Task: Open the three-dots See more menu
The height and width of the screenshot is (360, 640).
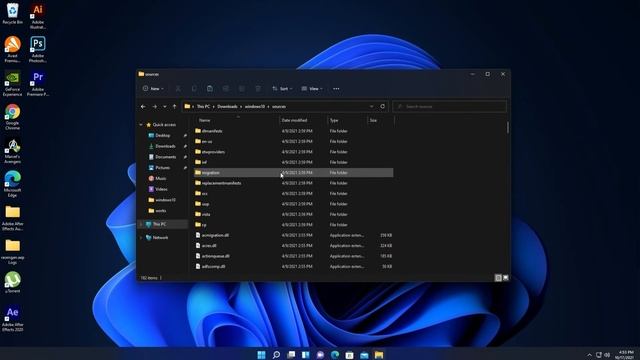Action: pos(336,89)
